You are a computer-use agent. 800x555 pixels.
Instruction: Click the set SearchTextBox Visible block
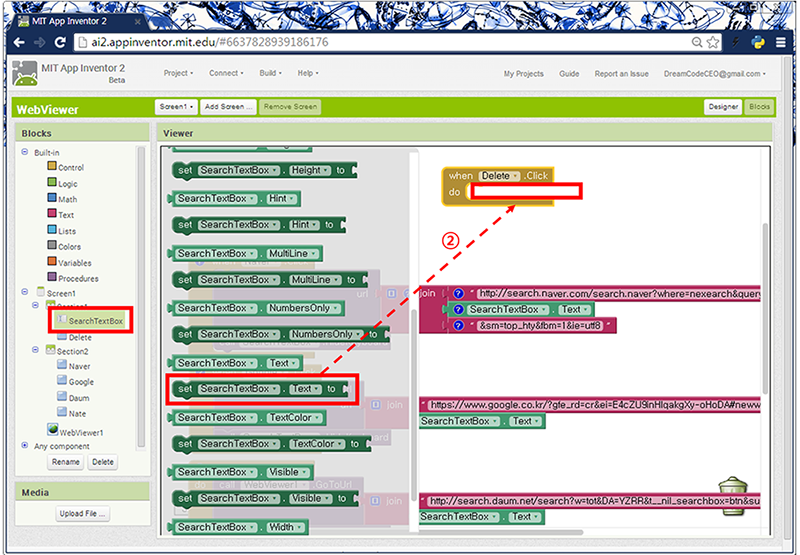coord(266,499)
